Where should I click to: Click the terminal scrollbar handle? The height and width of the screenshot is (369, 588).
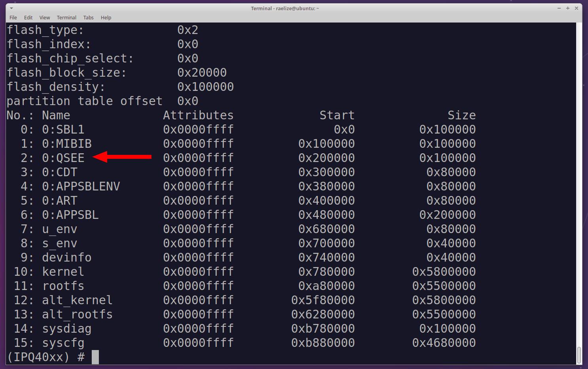click(x=579, y=355)
